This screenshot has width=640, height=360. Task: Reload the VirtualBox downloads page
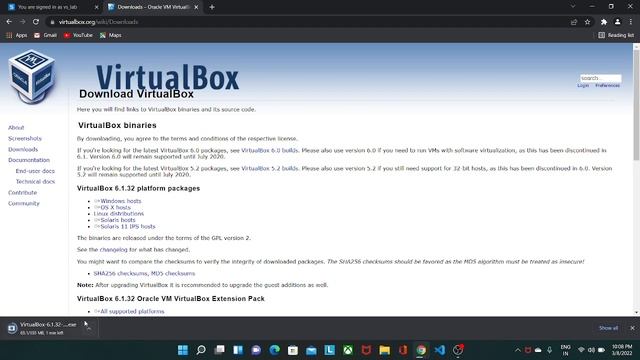pos(36,22)
